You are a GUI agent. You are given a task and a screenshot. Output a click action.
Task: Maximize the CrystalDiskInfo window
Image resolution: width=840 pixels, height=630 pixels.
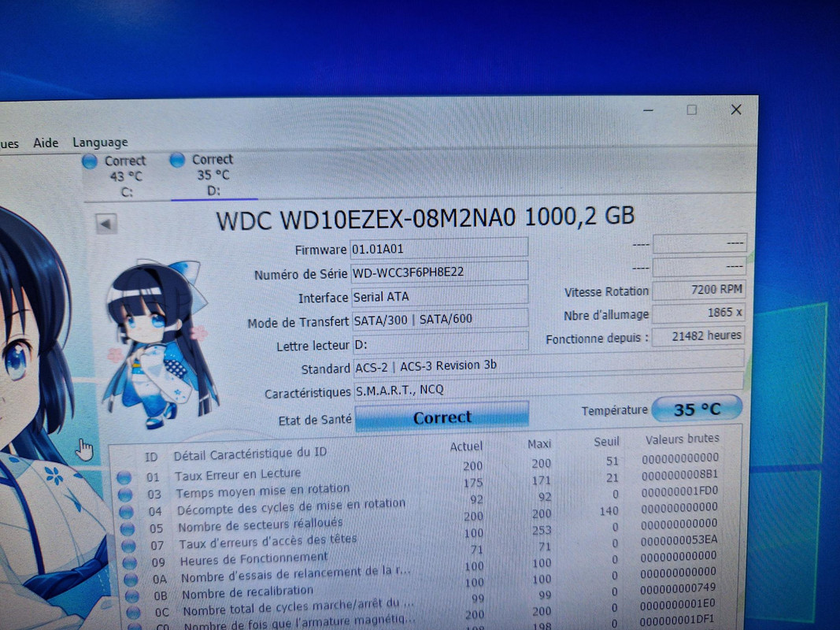pos(692,109)
